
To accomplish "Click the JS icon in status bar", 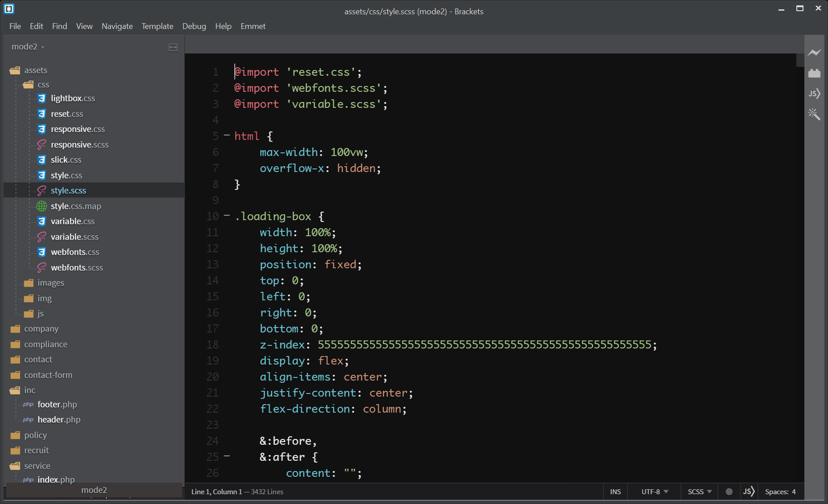I will click(749, 492).
